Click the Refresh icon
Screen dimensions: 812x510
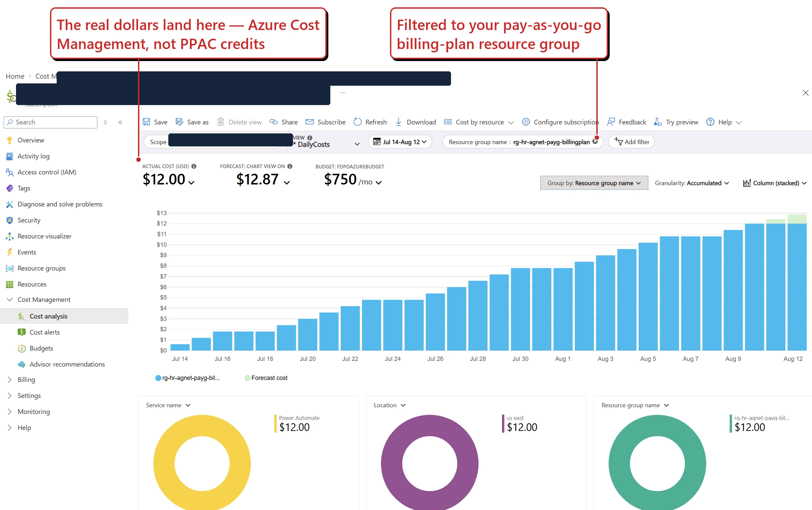(357, 122)
